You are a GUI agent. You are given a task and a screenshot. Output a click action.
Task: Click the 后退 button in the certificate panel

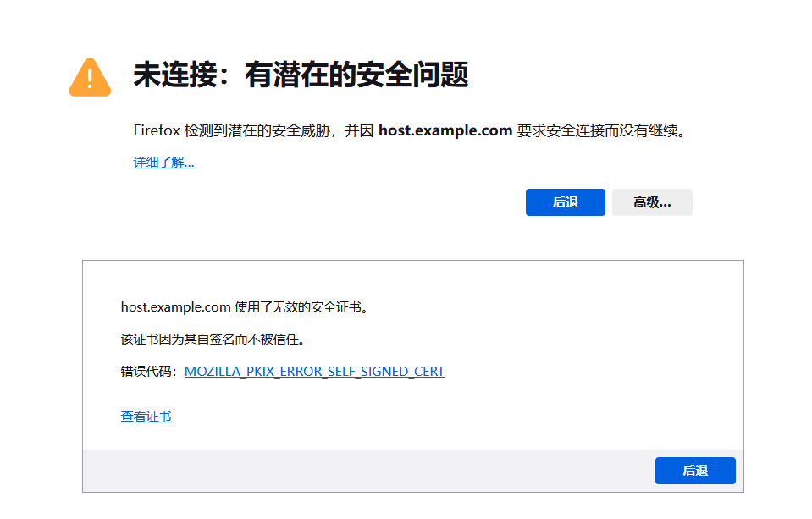695,470
